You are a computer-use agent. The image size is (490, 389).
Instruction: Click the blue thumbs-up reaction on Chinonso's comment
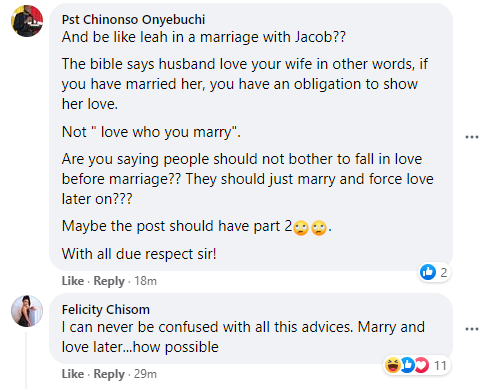428,272
